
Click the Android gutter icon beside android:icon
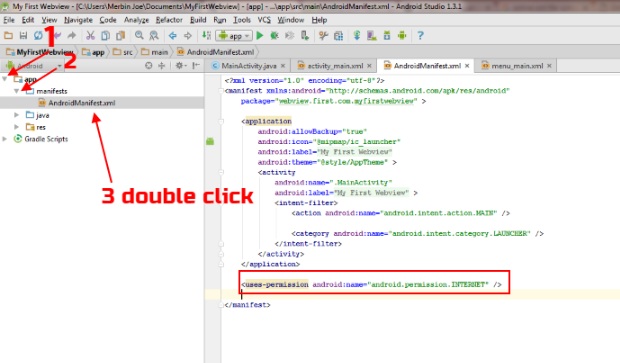click(210, 141)
